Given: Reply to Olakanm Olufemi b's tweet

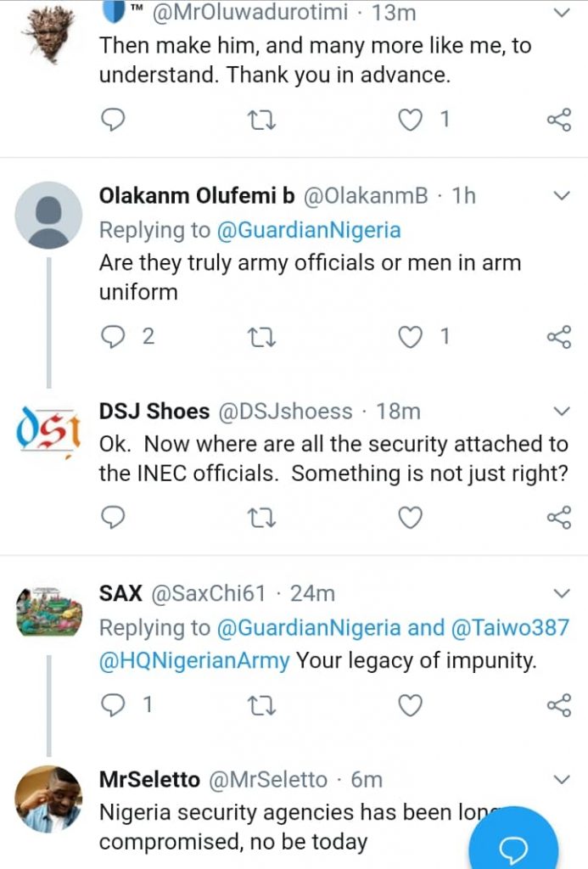Looking at the screenshot, I should click(x=113, y=337).
